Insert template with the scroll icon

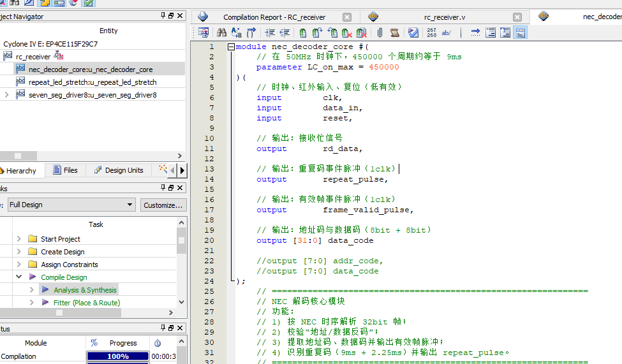394,33
